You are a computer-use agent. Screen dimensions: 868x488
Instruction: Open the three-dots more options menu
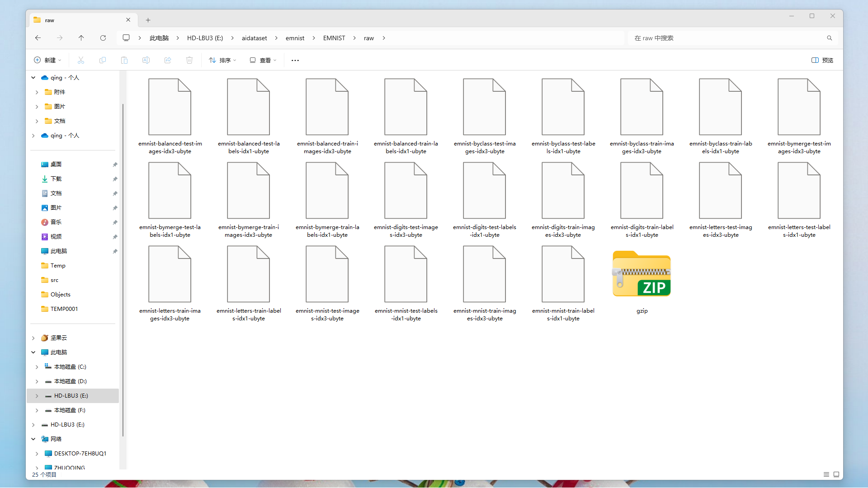[295, 60]
